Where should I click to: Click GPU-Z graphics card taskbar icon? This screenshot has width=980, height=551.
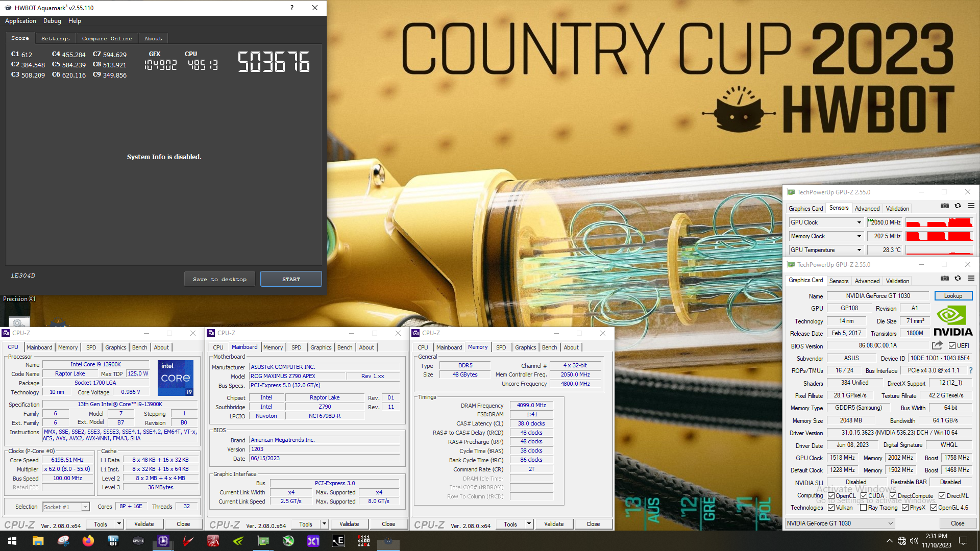click(263, 541)
